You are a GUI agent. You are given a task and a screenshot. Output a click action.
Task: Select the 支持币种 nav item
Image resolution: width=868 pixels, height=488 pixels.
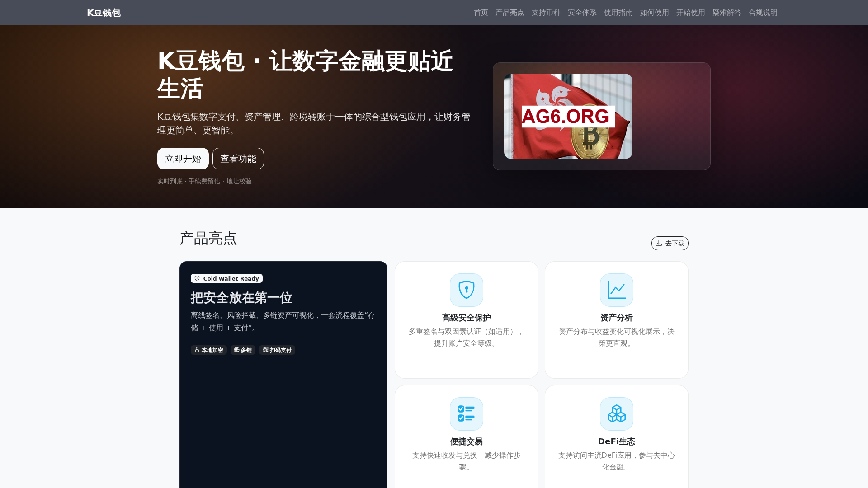click(546, 13)
